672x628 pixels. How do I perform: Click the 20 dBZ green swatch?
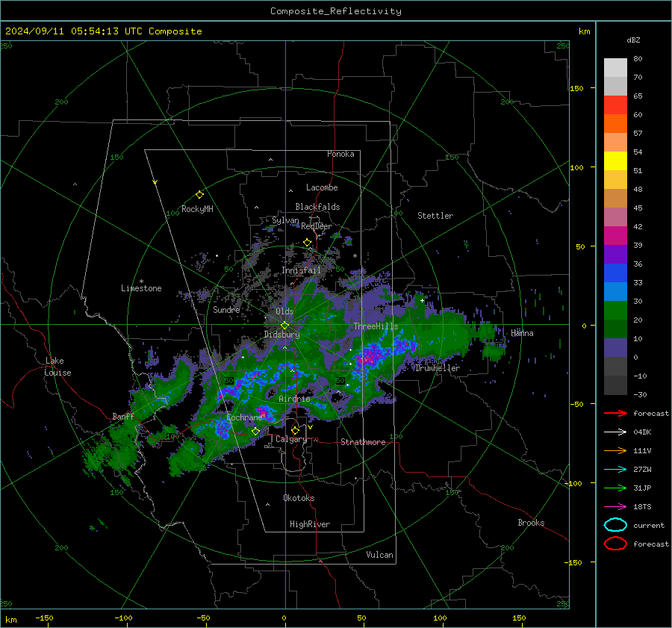[x=615, y=310]
